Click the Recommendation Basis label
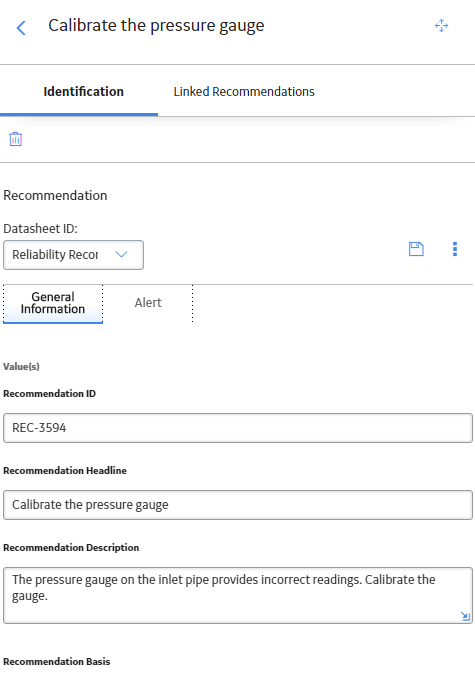 (57, 661)
